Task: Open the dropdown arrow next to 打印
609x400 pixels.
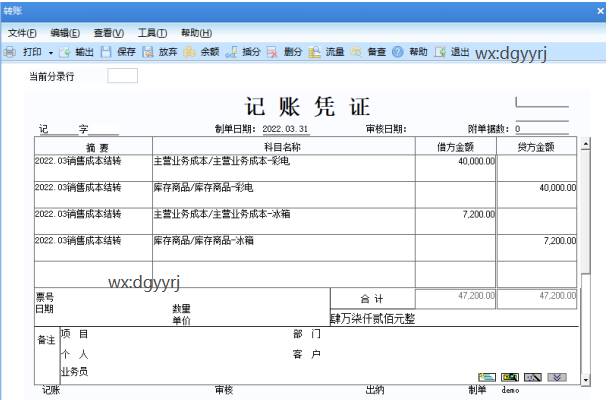Action: pos(51,52)
